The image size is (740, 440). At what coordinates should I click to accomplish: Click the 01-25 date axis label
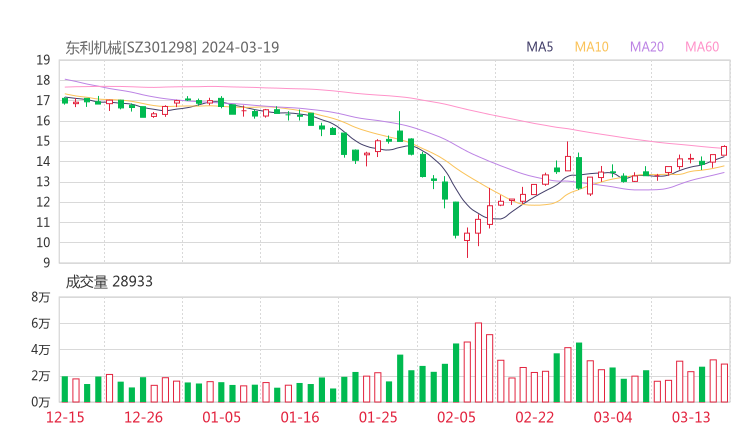point(378,417)
